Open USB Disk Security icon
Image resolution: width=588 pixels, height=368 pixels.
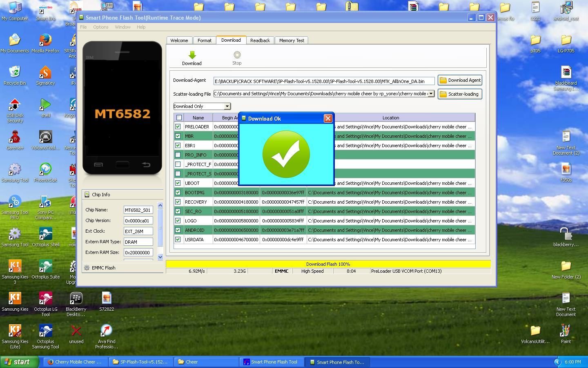coord(15,110)
